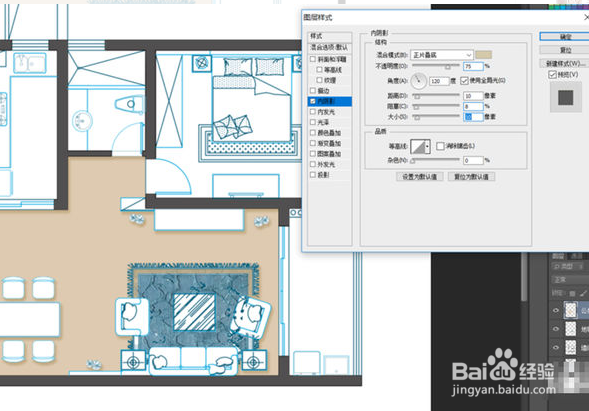Open the 正常 layer blend mode dropdown
This screenshot has height=411, width=589.
570,280
